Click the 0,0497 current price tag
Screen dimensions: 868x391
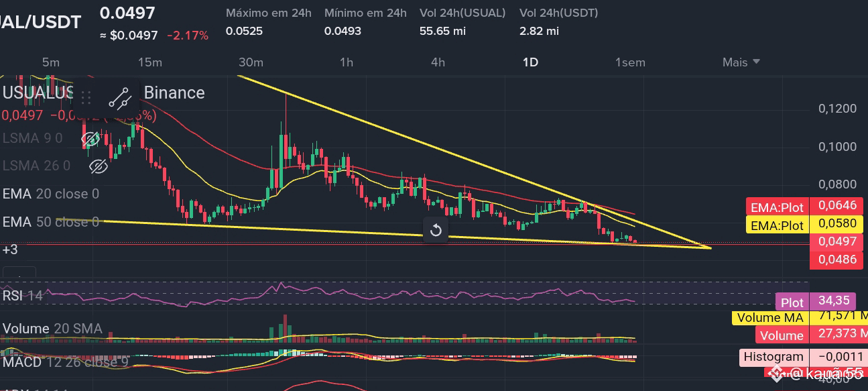[836, 242]
